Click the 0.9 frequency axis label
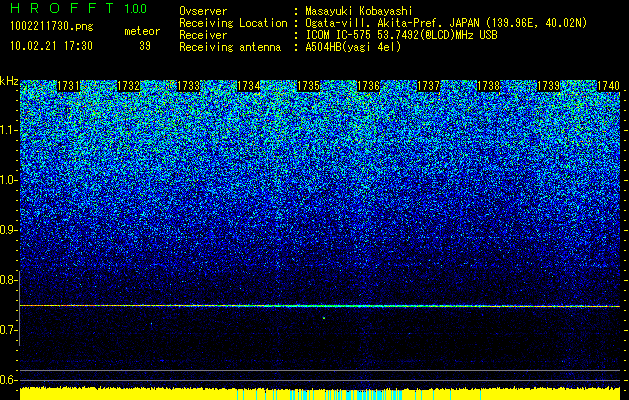This screenshot has width=629, height=400. (x=9, y=230)
